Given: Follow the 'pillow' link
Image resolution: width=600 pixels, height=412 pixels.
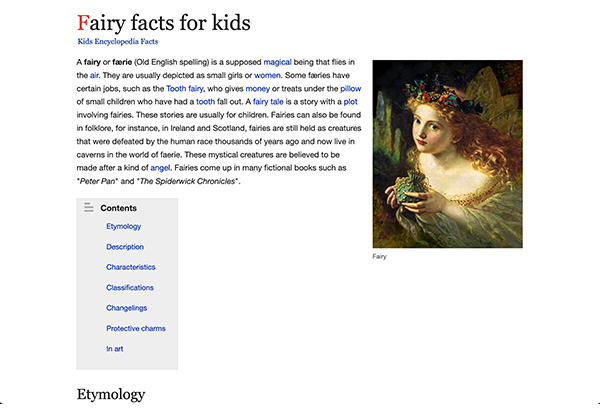Looking at the screenshot, I should point(351,89).
